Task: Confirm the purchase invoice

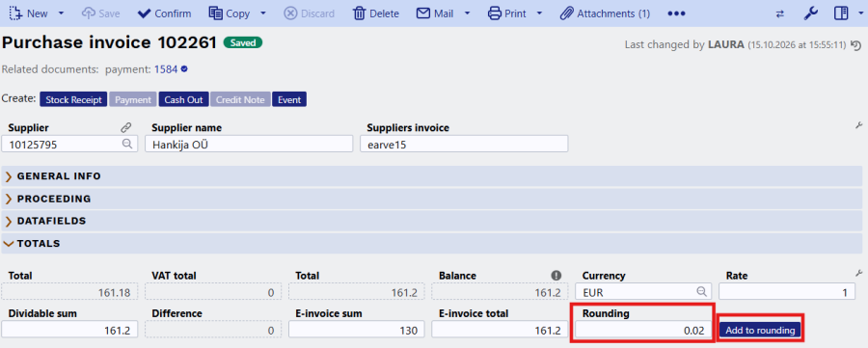Action: 164,13
